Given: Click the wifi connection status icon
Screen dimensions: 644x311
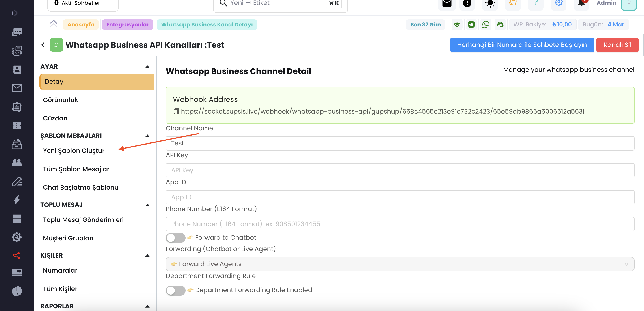Looking at the screenshot, I should tap(457, 24).
